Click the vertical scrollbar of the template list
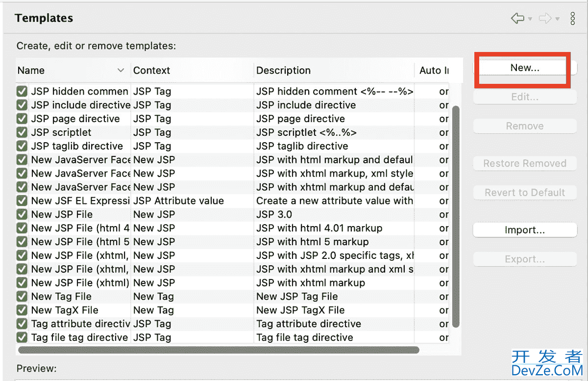The height and width of the screenshot is (381, 588). click(x=456, y=216)
